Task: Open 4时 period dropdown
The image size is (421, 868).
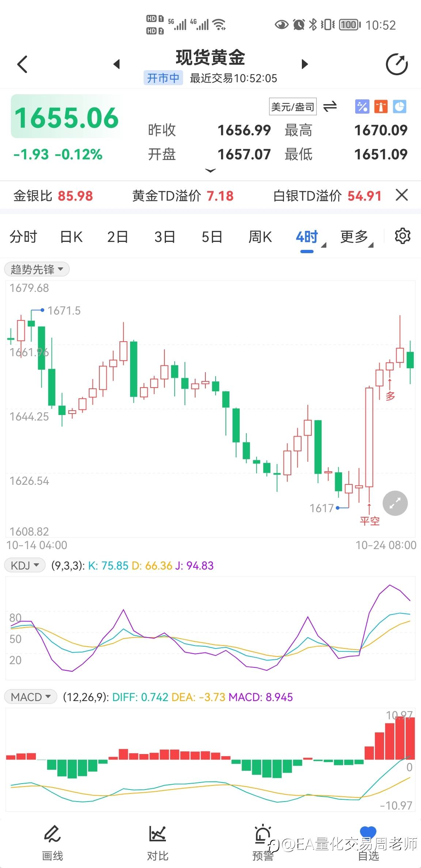Action: pyautogui.click(x=310, y=237)
